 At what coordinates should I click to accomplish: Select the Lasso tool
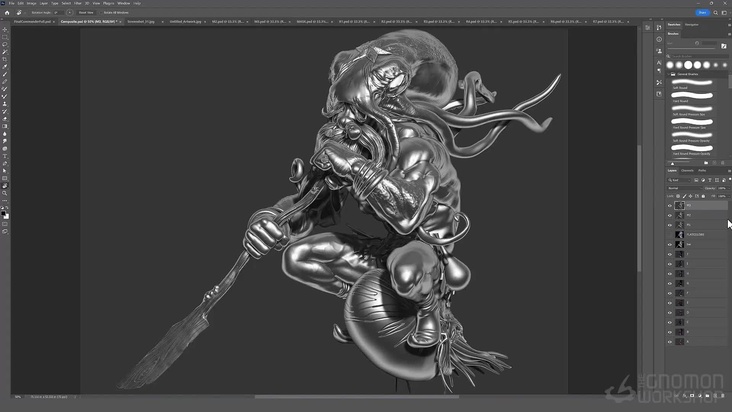pos(5,44)
